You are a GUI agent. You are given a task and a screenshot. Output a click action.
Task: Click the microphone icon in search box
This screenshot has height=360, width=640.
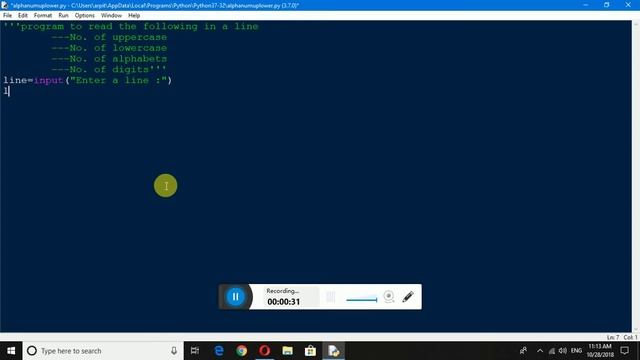(x=174, y=351)
